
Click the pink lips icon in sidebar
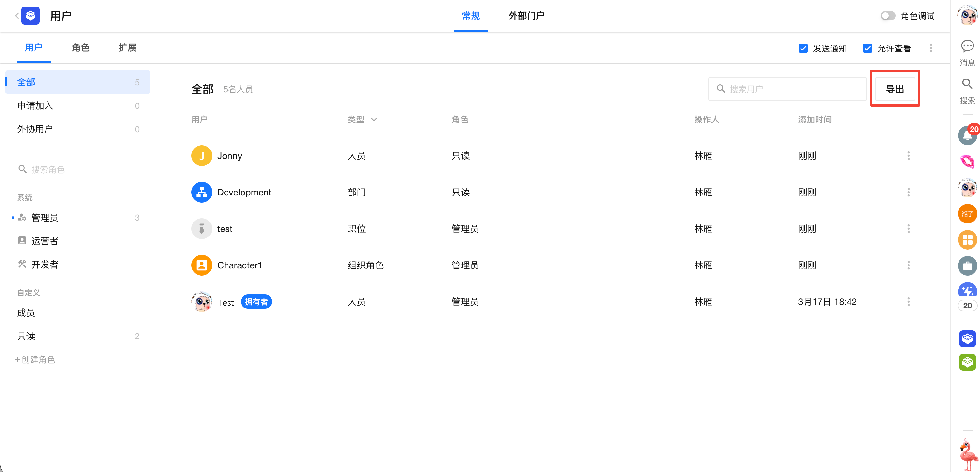(967, 161)
